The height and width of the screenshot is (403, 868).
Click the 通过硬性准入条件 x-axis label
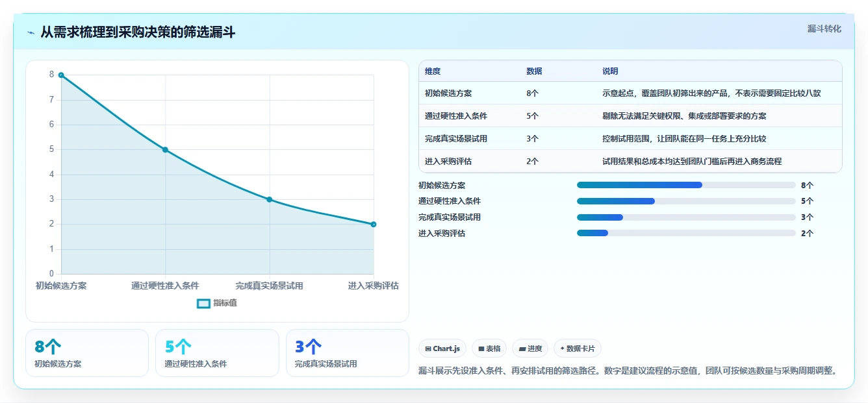coord(165,286)
